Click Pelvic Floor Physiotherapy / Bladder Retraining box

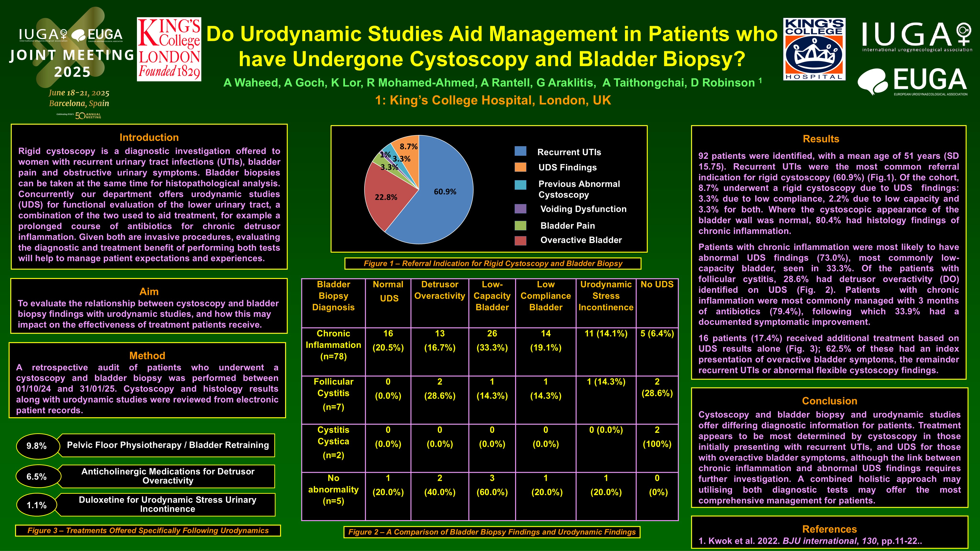point(167,445)
